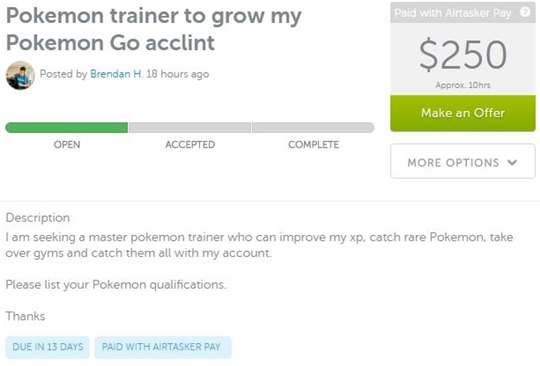Screen dimensions: 540x366
Task: Click the Paid with Airtasker Pay header
Action: 453,13
